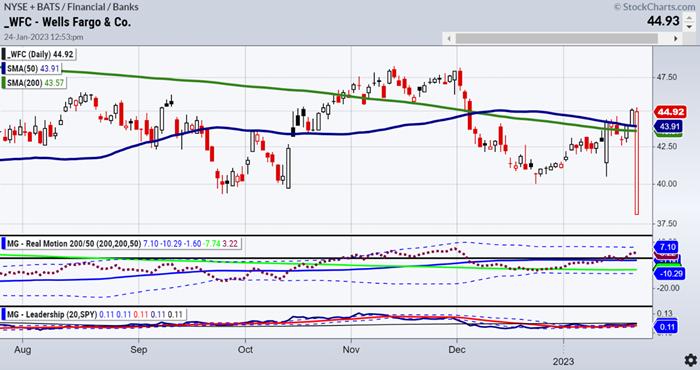This screenshot has height=370, width=700.
Task: Select the _WFC (Daily) legend label
Action: (x=38, y=54)
